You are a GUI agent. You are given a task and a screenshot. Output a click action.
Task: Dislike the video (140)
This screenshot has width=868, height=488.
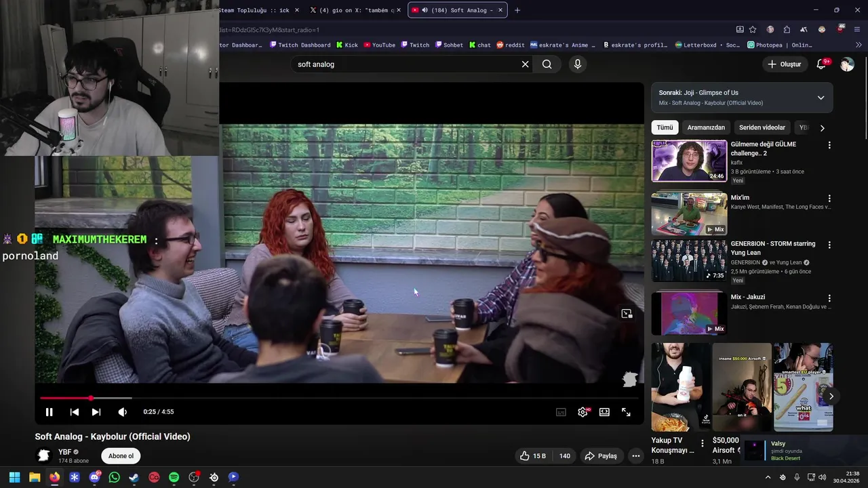coord(564,456)
